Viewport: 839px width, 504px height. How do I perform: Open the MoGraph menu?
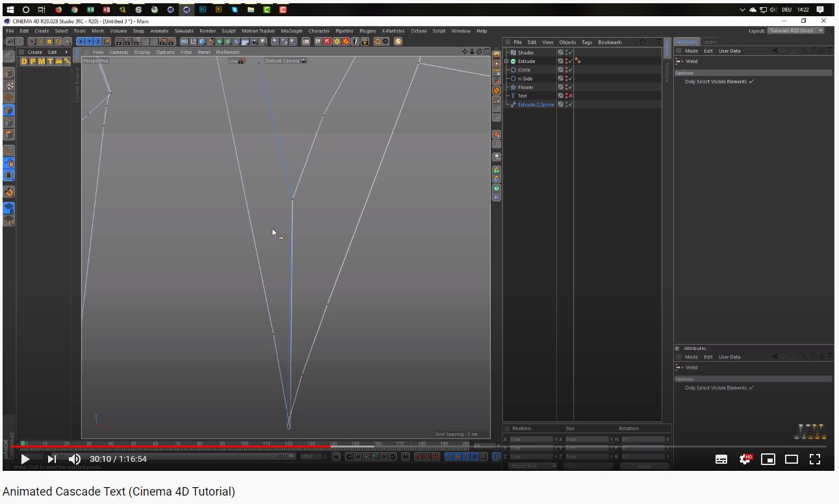click(x=291, y=31)
